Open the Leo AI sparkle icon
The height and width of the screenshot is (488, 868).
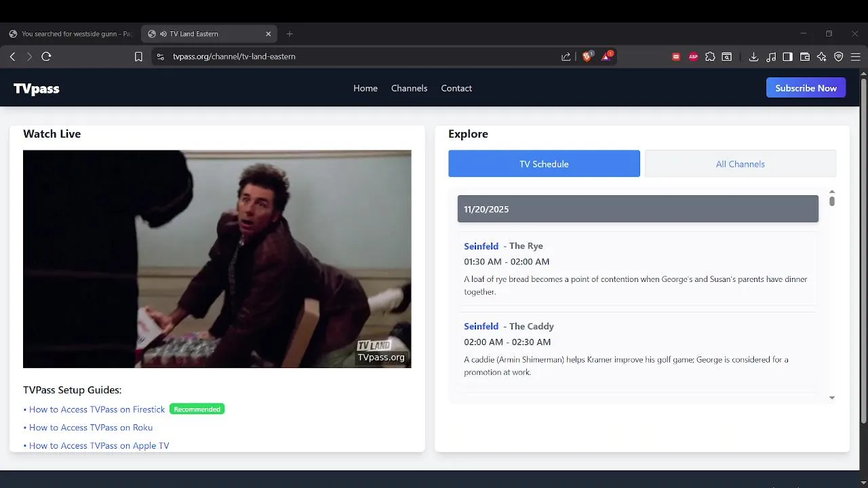point(822,57)
